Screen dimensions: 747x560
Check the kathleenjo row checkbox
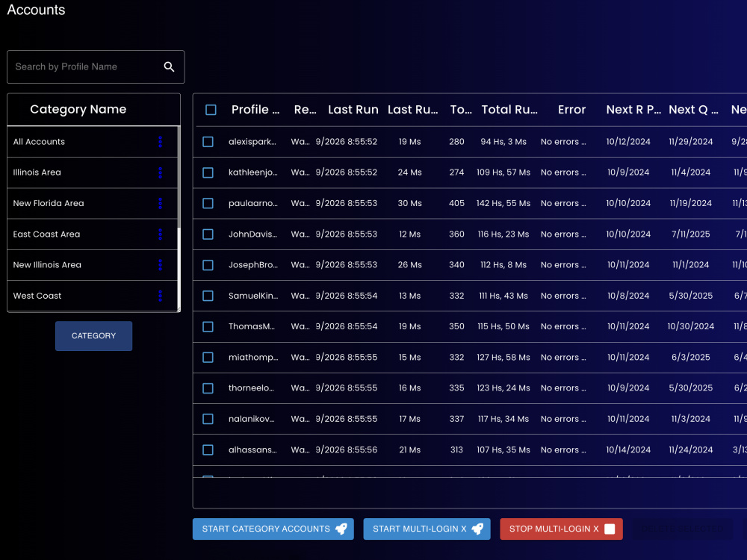(x=208, y=172)
